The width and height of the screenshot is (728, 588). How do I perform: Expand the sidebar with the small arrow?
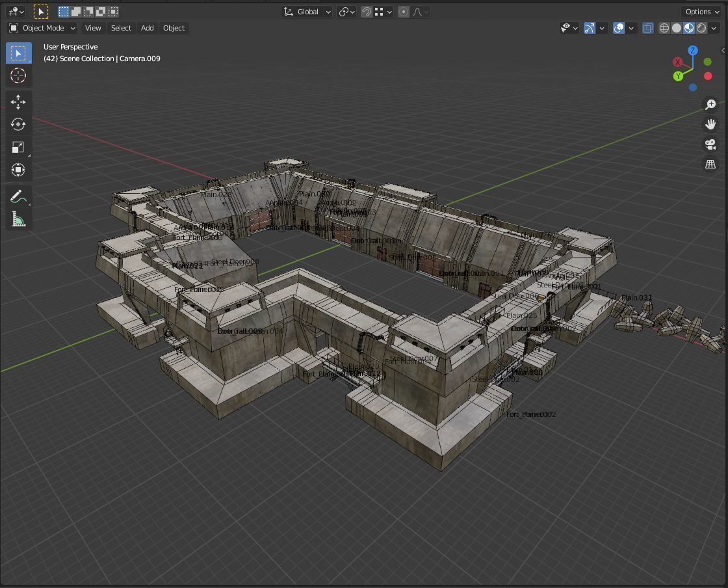[x=723, y=50]
